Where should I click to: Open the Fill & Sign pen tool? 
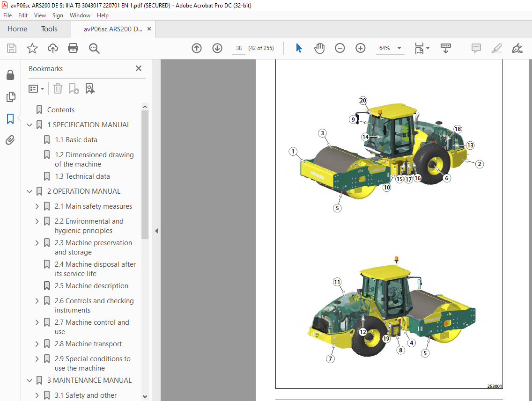tap(517, 48)
